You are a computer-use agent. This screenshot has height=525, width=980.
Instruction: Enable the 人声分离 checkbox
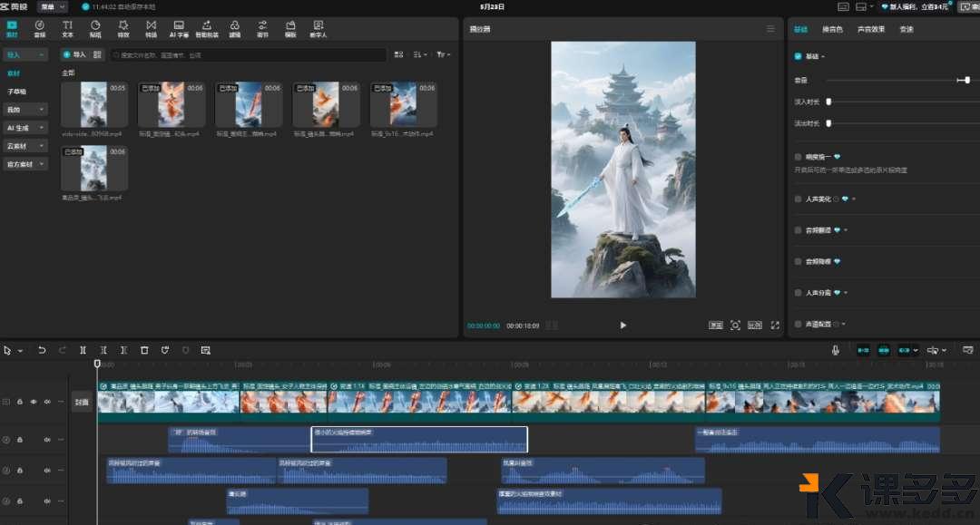click(x=799, y=293)
